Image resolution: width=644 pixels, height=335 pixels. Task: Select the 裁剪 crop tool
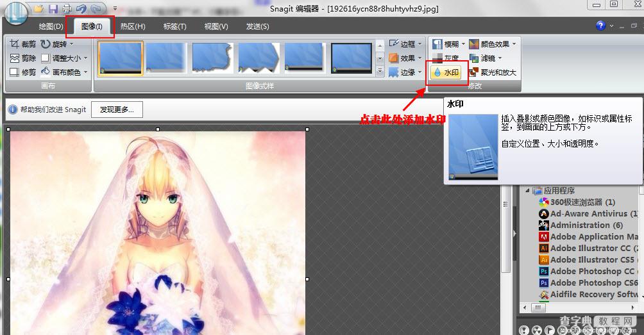(x=23, y=44)
